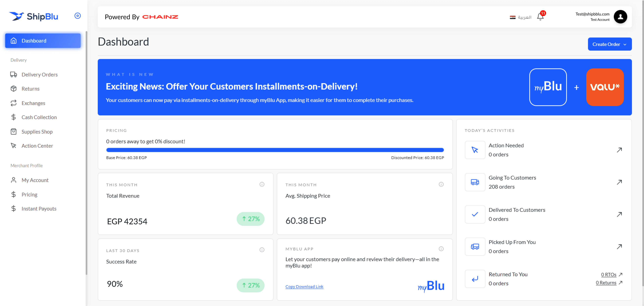Viewport: 644px width, 306px height.
Task: Open the 0 RTOs link
Action: [x=608, y=274]
